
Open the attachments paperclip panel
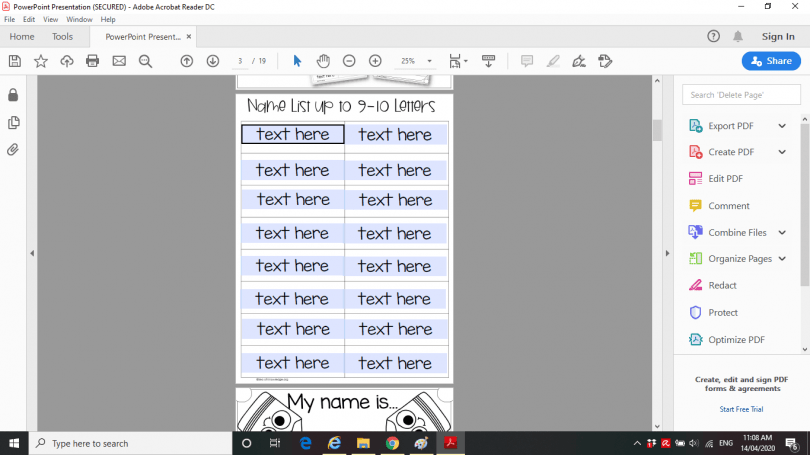pyautogui.click(x=13, y=150)
